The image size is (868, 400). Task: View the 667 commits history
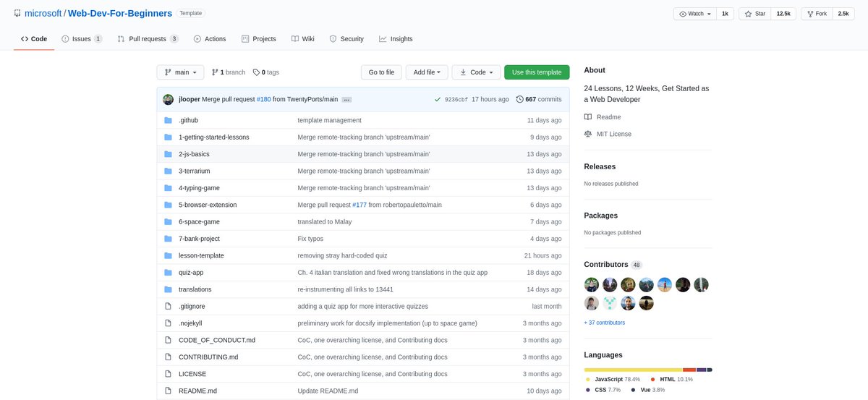539,99
